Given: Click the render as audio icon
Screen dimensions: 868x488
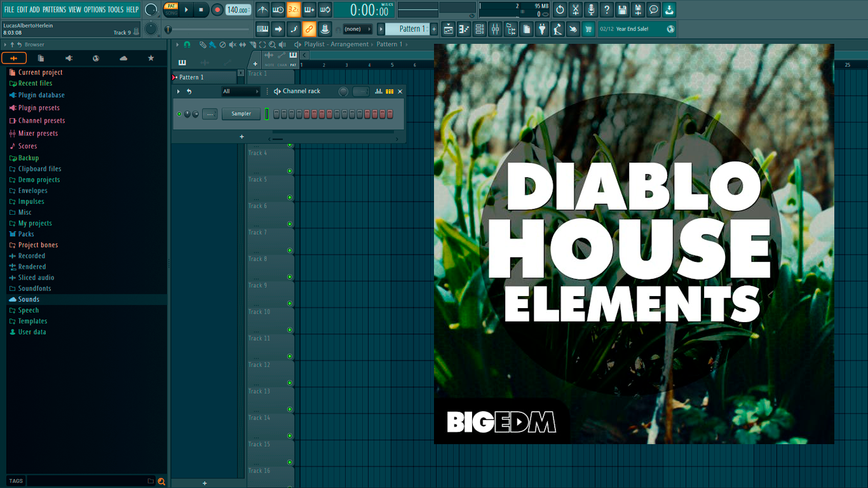Looking at the screenshot, I should (638, 10).
